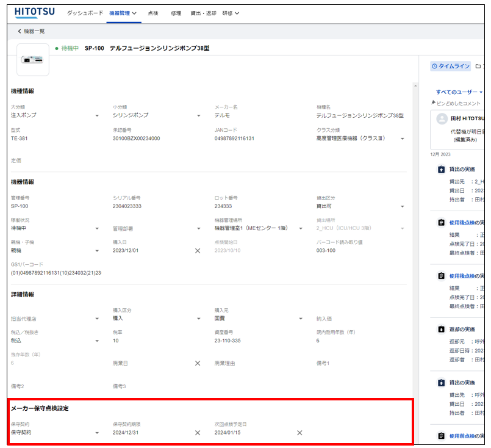Go to the 点検 section
The image size is (491, 448).
[153, 13]
